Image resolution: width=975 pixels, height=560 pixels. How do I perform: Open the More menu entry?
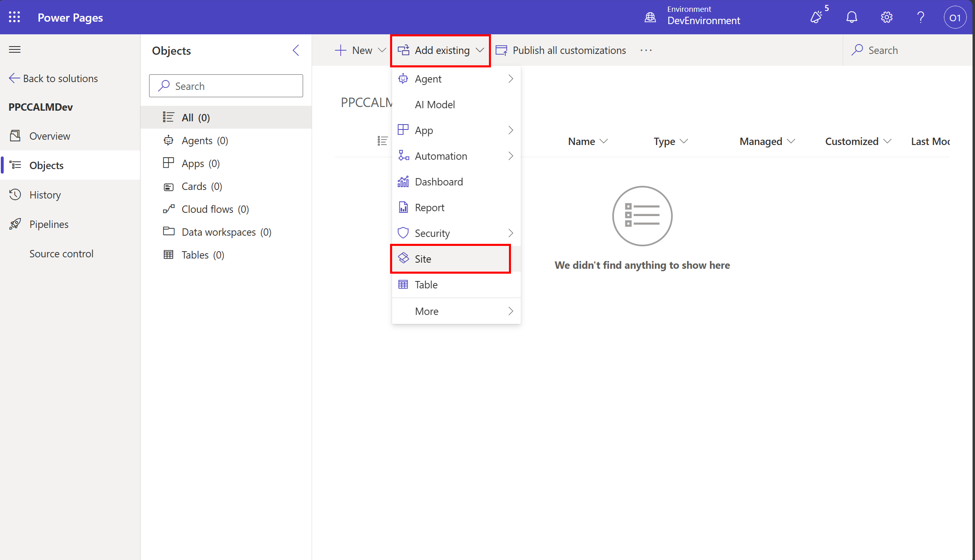426,311
